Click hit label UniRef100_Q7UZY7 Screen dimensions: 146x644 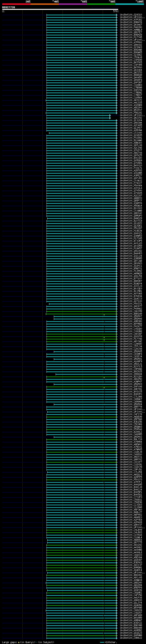131,151
